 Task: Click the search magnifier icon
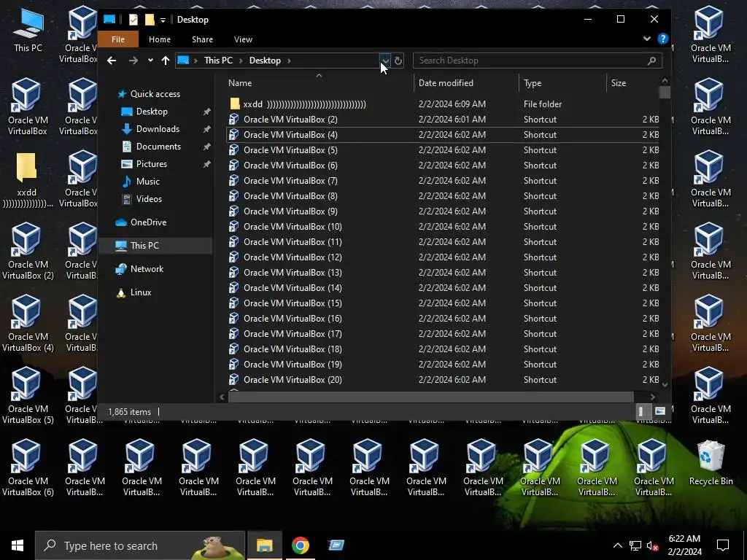tap(651, 61)
